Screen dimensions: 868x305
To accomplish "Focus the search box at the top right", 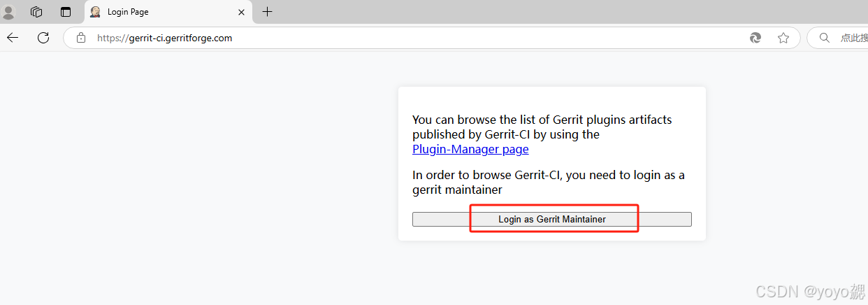I will 838,38.
